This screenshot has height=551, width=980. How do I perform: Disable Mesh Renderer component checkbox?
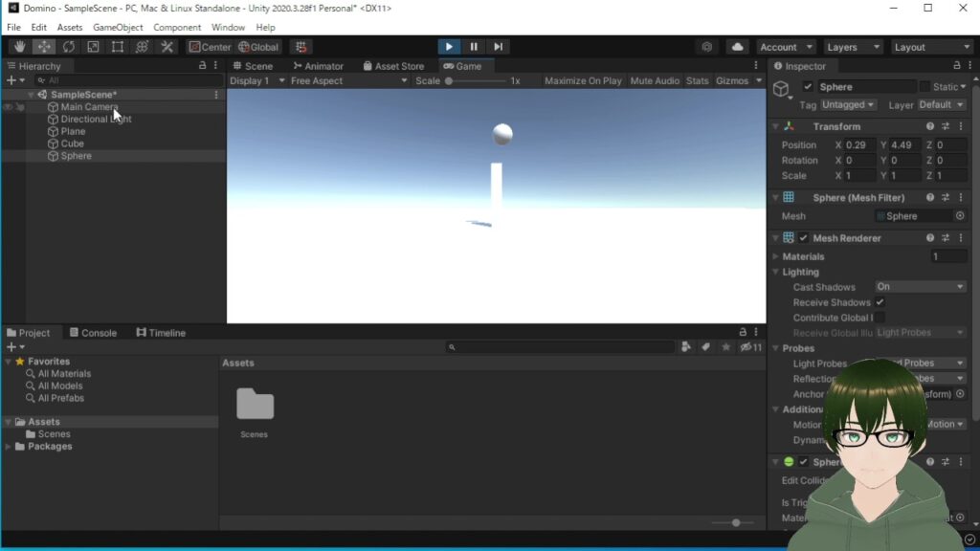[803, 238]
